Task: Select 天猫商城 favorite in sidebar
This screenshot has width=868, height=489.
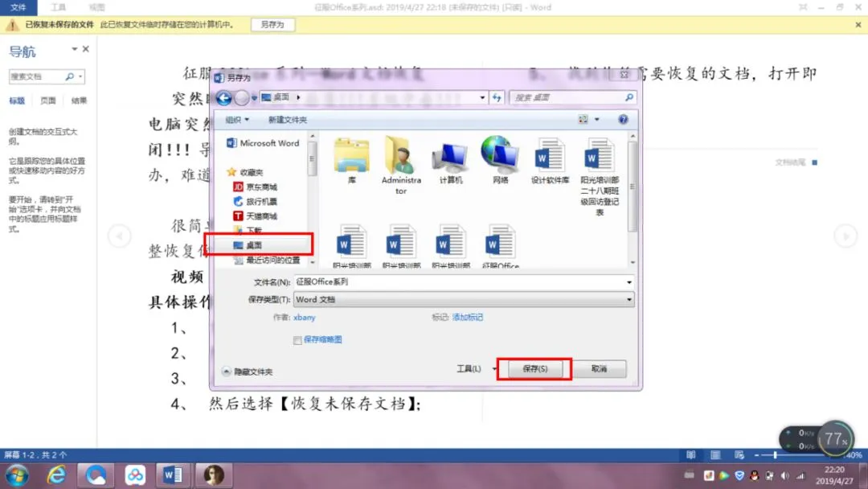Action: click(256, 216)
